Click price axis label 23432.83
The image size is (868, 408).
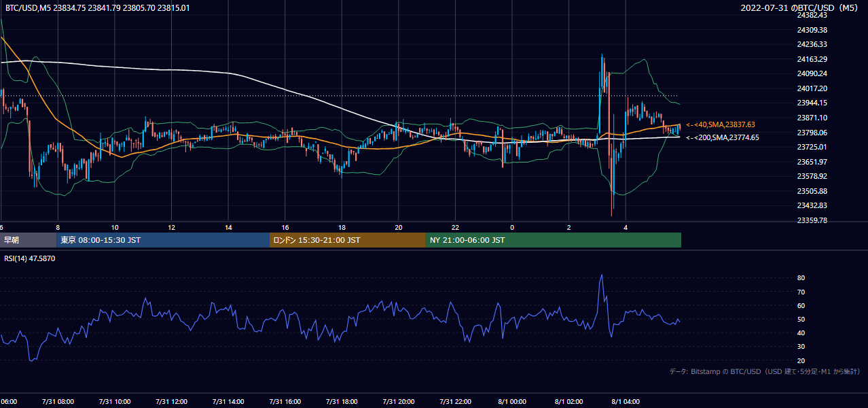click(812, 205)
